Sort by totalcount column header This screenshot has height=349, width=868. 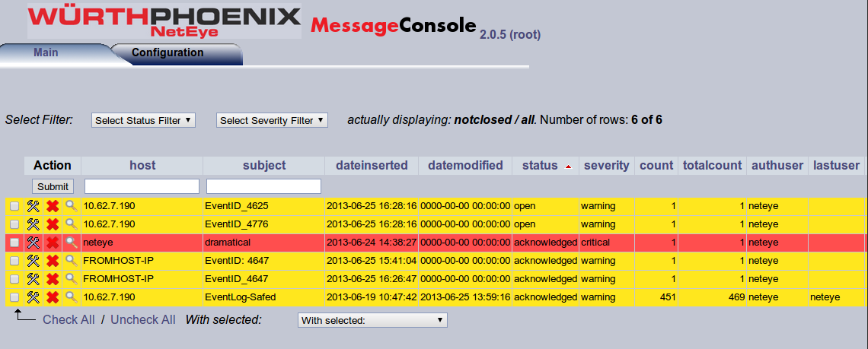712,165
